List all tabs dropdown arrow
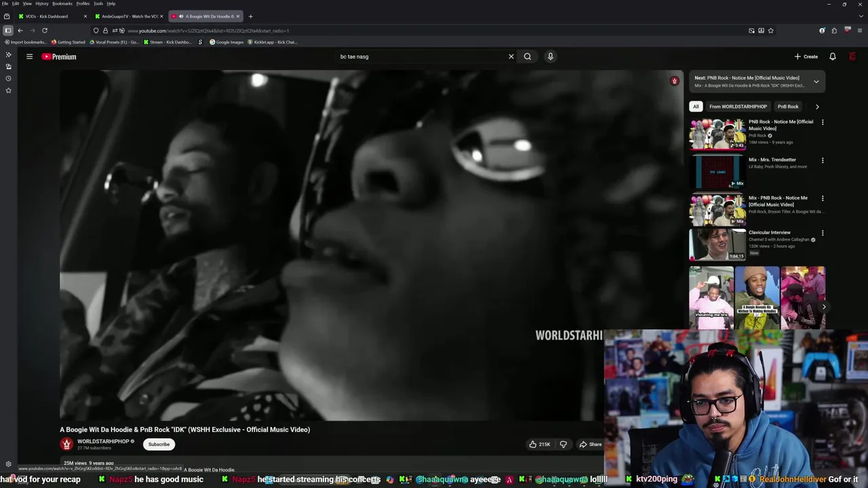 (x=860, y=16)
